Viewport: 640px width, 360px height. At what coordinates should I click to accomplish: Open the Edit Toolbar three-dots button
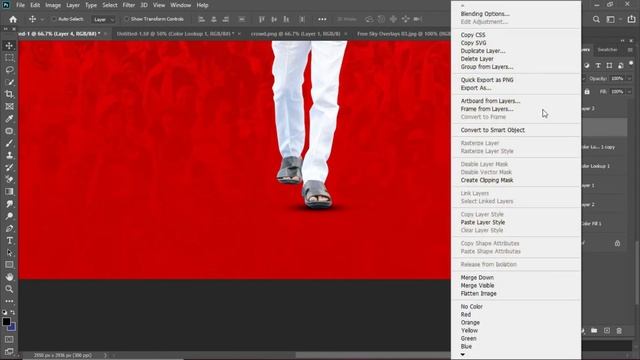pyautogui.click(x=9, y=301)
